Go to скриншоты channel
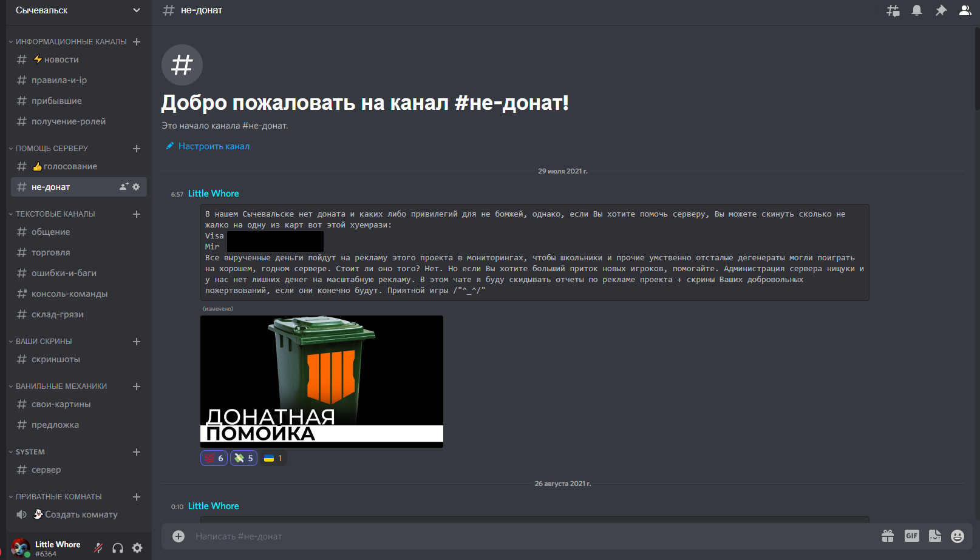The height and width of the screenshot is (560, 980). (79, 359)
